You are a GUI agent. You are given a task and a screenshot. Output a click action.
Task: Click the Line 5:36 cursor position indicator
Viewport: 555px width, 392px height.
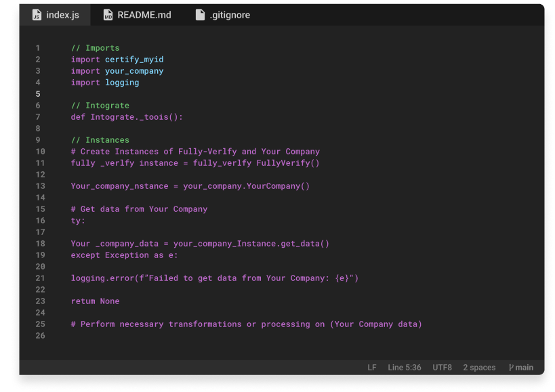405,368
